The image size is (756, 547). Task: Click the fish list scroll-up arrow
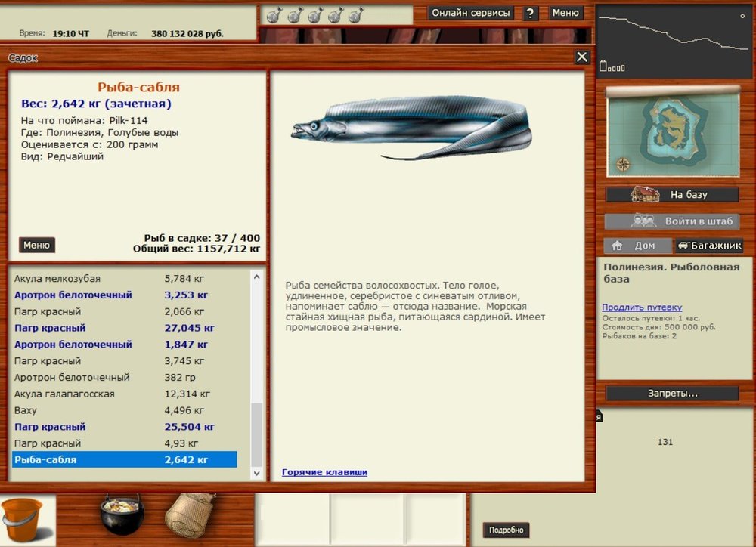257,277
